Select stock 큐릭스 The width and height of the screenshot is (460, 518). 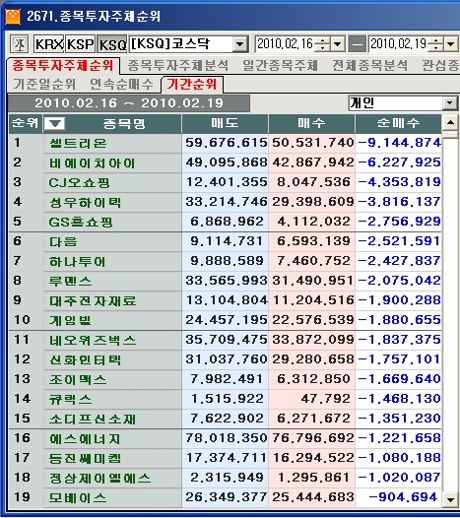tap(70, 399)
